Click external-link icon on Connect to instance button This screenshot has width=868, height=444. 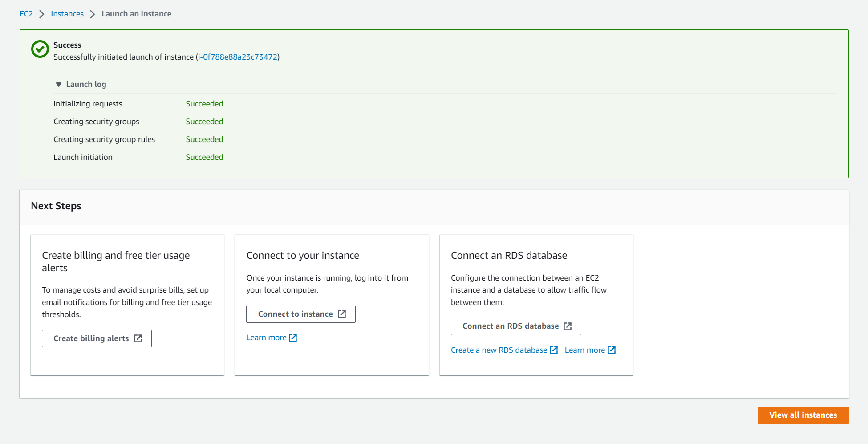(342, 314)
